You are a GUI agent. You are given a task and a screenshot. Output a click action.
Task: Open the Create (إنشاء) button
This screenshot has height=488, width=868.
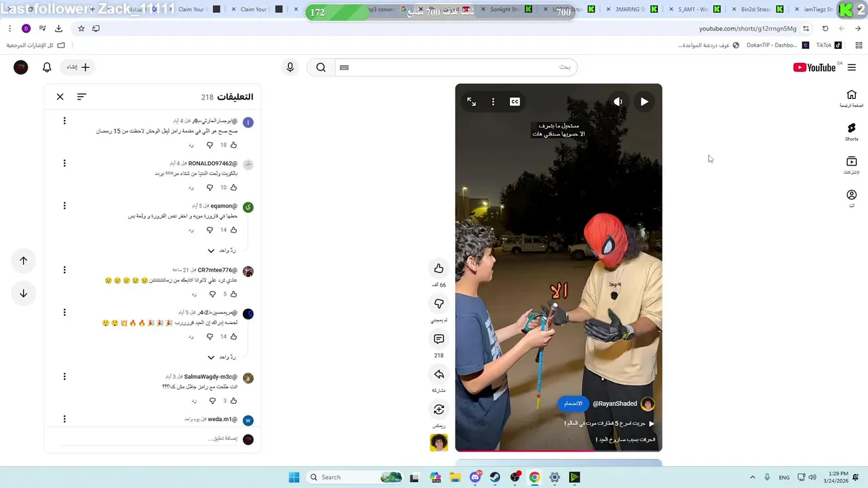pyautogui.click(x=78, y=67)
